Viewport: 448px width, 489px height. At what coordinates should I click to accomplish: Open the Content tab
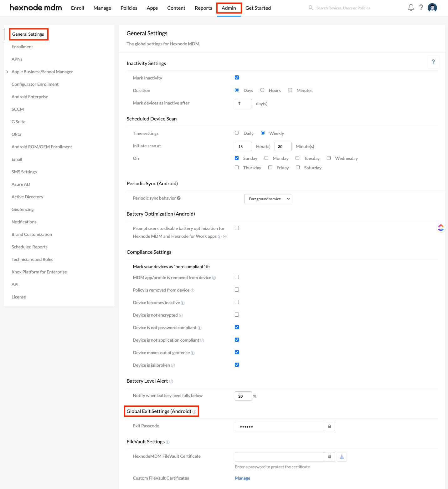pyautogui.click(x=176, y=8)
